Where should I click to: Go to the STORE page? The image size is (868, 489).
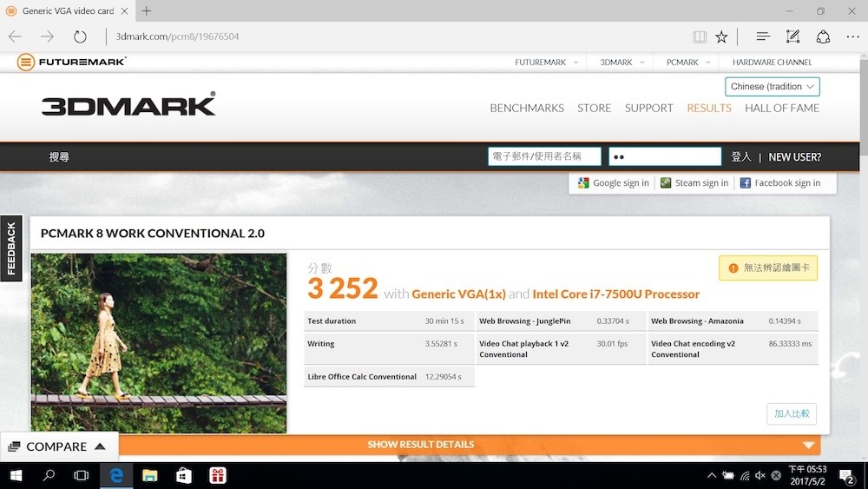coord(594,108)
